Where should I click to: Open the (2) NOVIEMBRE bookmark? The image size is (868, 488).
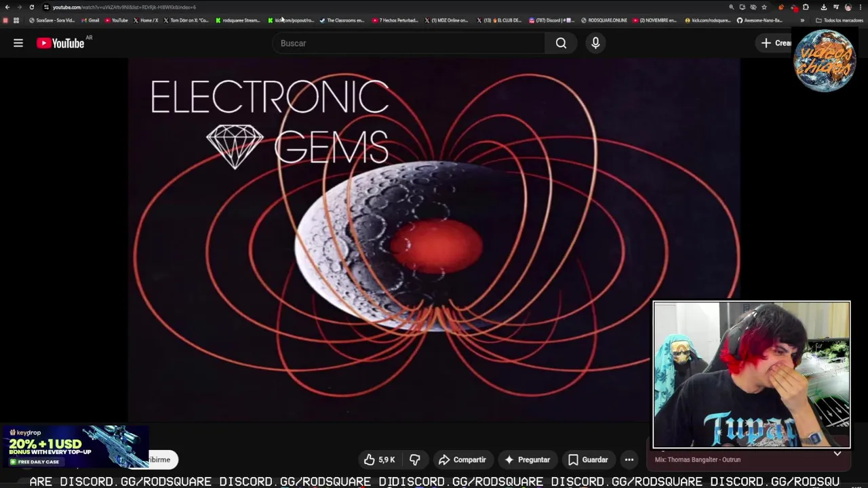(x=655, y=20)
